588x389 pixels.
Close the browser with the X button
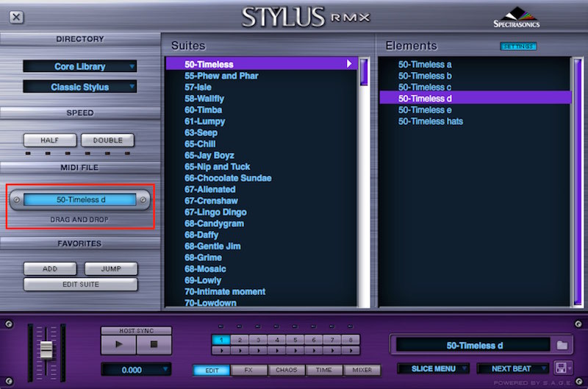(x=16, y=17)
